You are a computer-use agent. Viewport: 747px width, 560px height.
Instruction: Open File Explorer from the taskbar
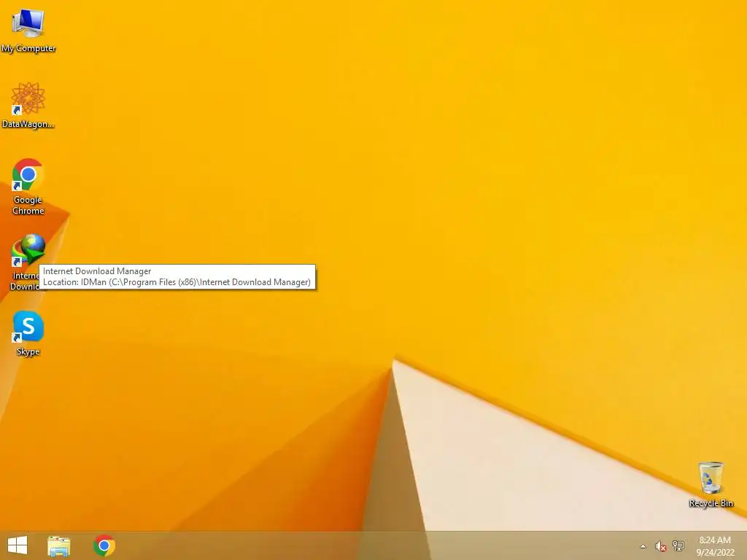59,545
